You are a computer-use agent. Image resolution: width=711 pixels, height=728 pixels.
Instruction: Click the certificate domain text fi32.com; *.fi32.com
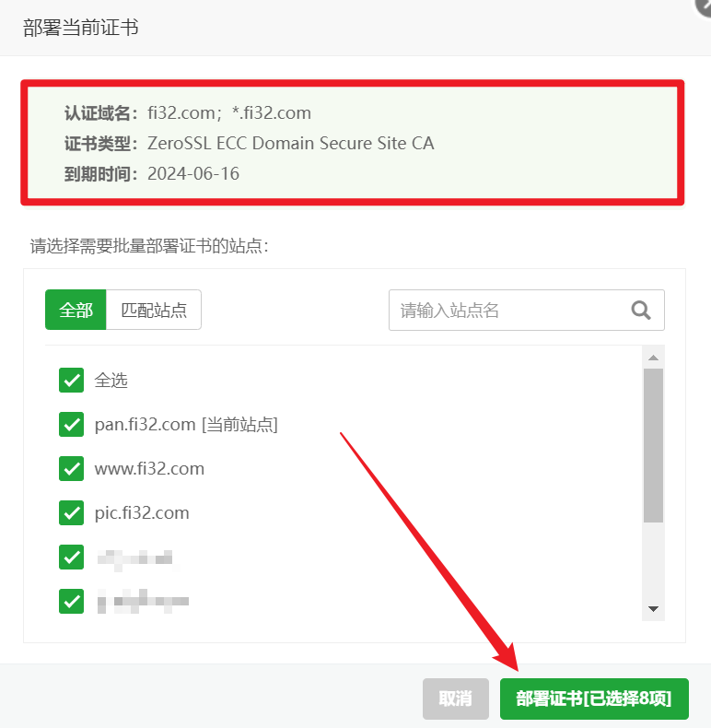229,112
